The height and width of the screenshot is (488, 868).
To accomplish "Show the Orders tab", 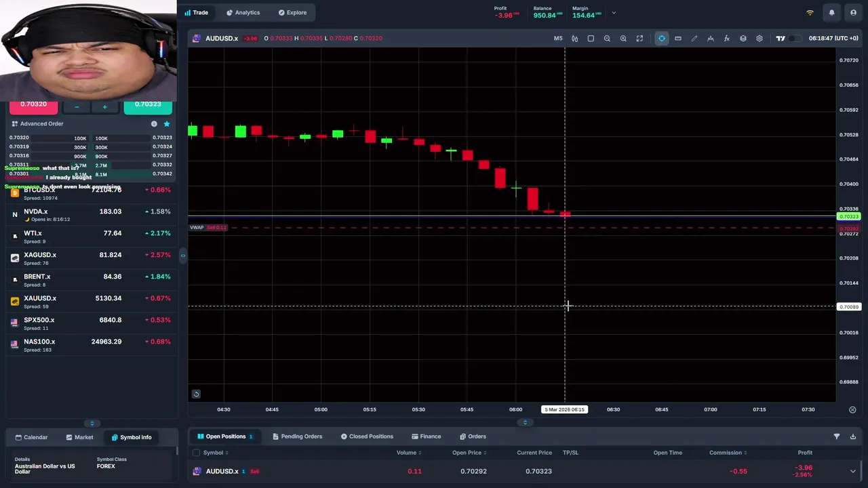I will [x=473, y=436].
